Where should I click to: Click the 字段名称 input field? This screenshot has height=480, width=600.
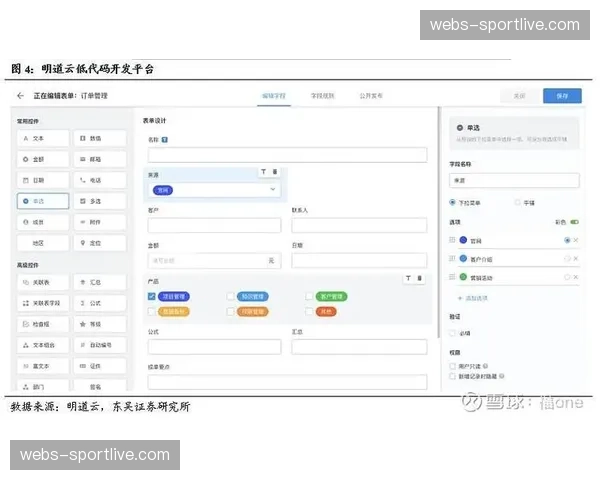514,180
